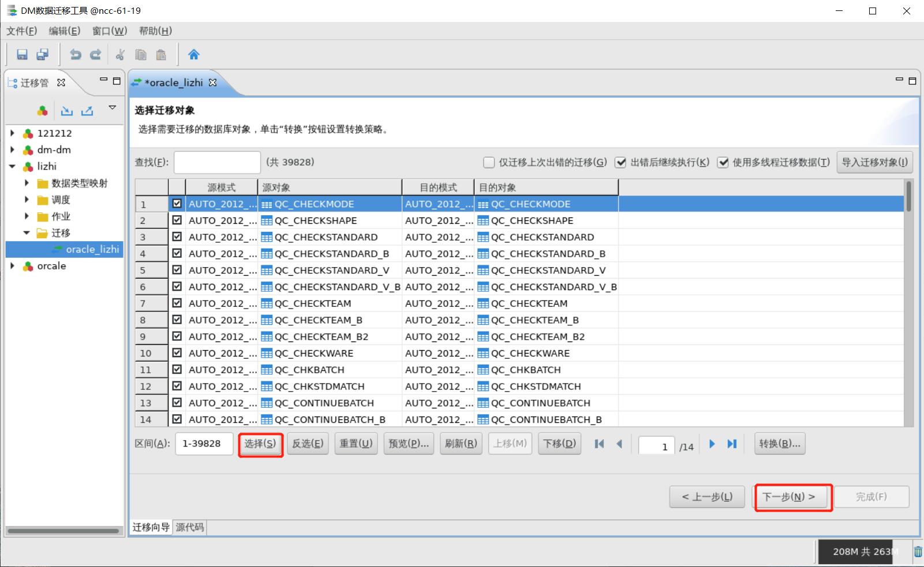Viewport: 924px width, 567px height.
Task: Open the migration panel view menu arrow
Action: pos(113,108)
